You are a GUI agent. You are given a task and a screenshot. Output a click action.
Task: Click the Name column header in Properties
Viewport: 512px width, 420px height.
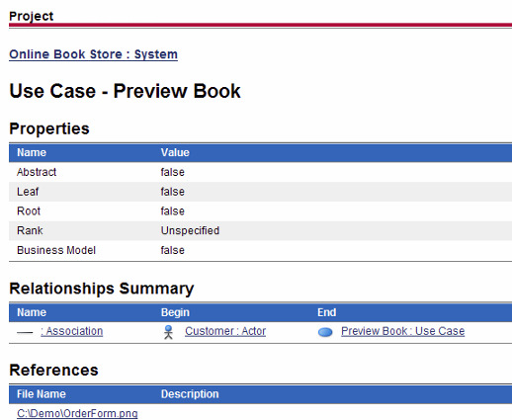pyautogui.click(x=32, y=152)
